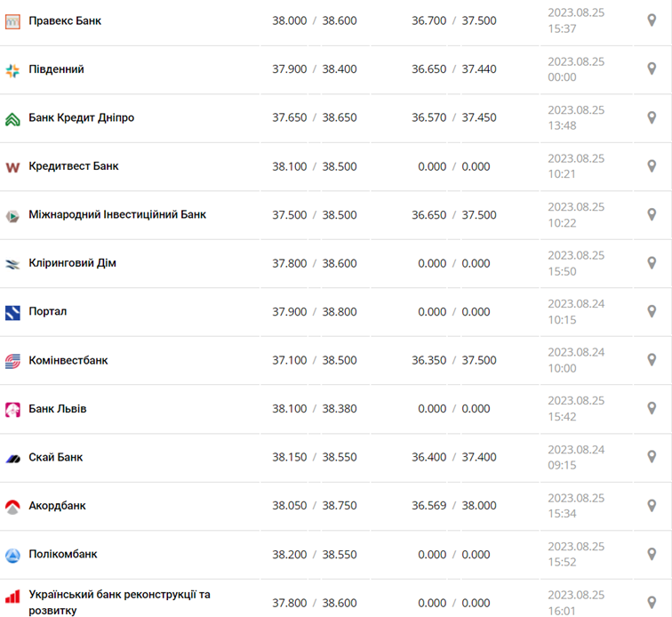Screen dimensions: 672x617
Task: Click the Банк Львів logo icon
Action: pyautogui.click(x=12, y=410)
